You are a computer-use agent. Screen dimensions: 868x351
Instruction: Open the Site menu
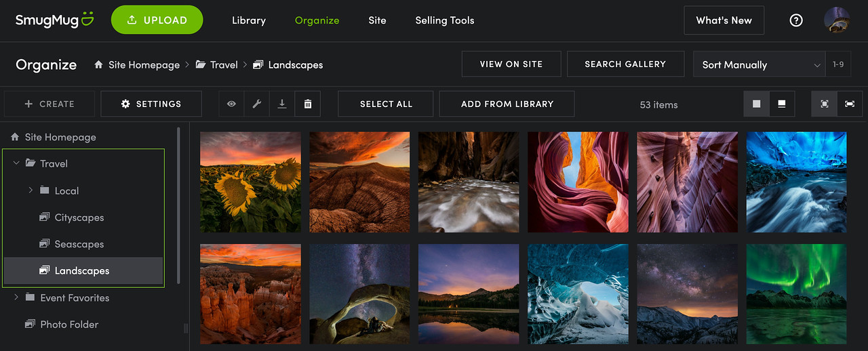click(377, 20)
